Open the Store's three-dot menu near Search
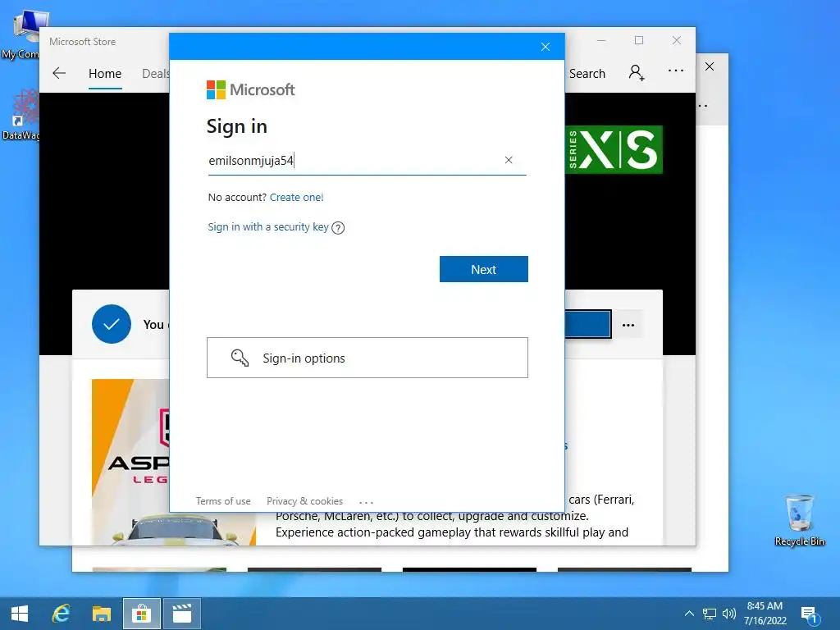 tap(676, 71)
